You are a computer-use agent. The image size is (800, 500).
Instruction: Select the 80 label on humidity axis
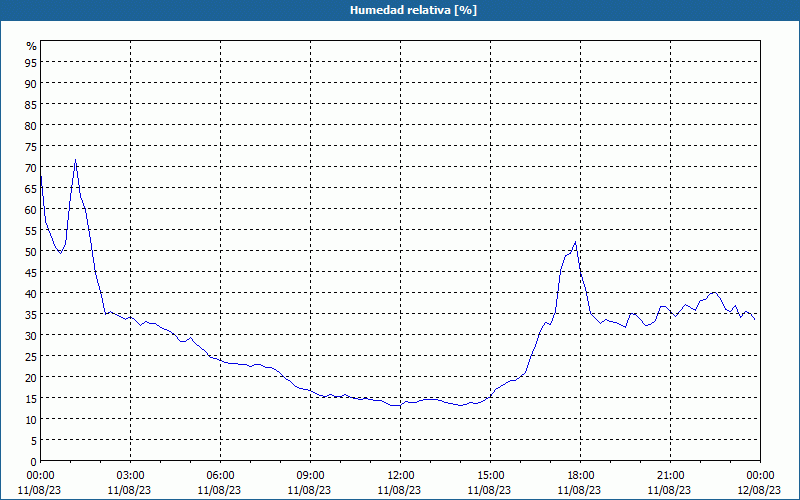(x=31, y=126)
